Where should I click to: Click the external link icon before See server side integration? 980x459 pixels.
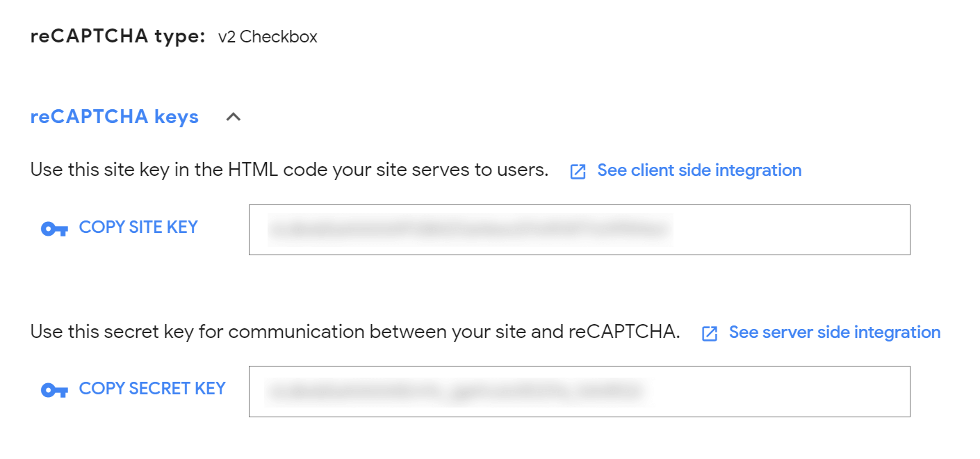coord(709,333)
